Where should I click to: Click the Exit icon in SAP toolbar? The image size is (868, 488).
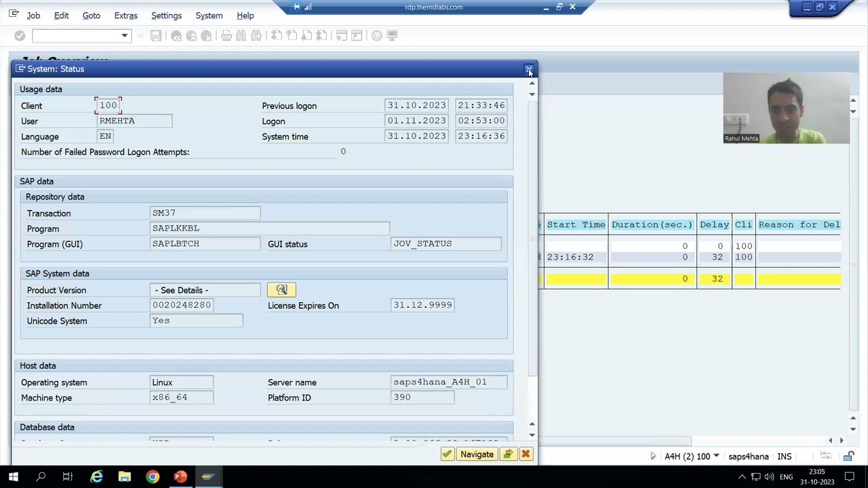(x=191, y=35)
